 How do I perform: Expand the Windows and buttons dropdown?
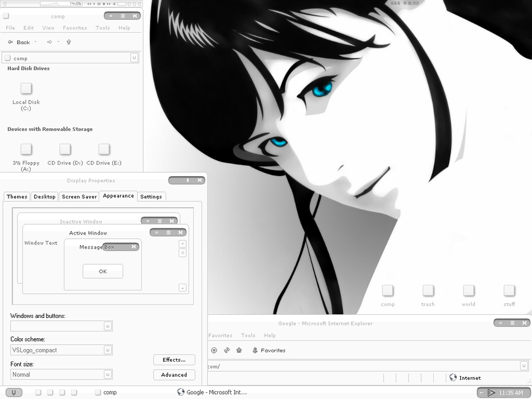tap(108, 326)
